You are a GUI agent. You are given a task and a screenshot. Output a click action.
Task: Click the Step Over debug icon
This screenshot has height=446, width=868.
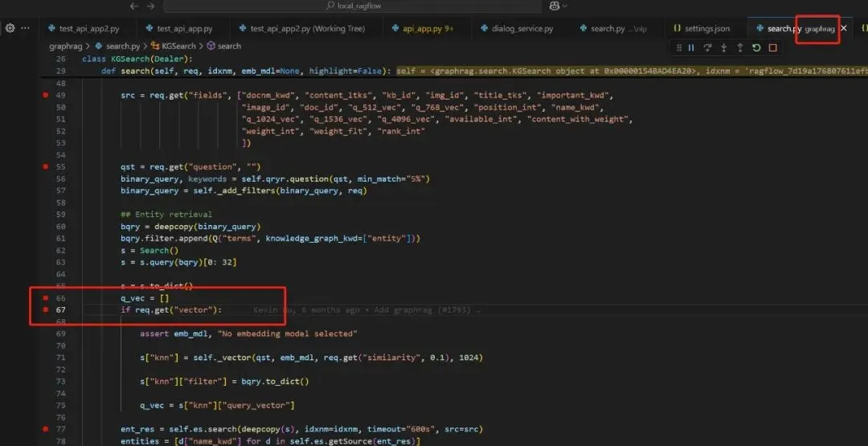pyautogui.click(x=707, y=47)
